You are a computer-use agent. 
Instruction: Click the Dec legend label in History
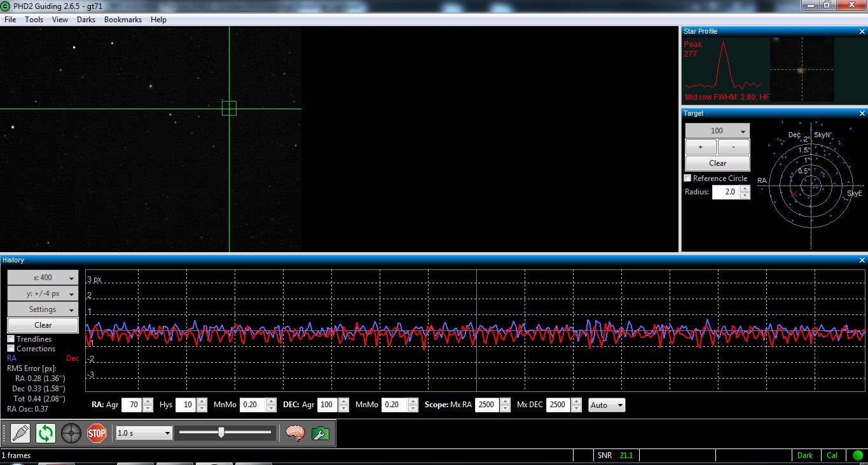pyautogui.click(x=72, y=358)
